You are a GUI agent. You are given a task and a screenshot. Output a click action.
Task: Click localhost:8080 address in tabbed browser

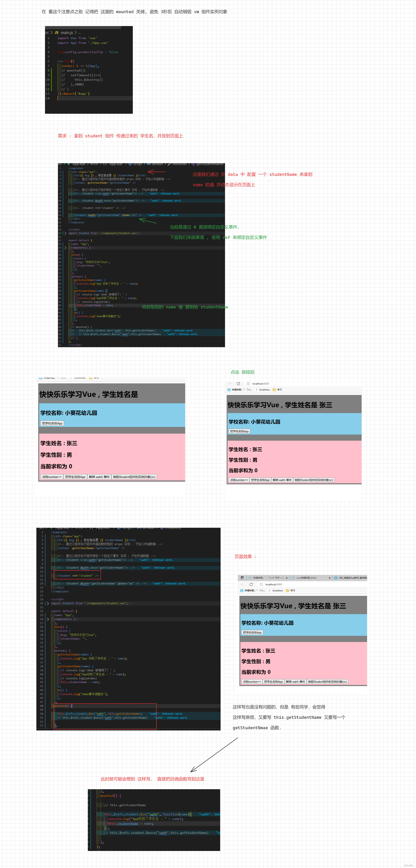274,584
